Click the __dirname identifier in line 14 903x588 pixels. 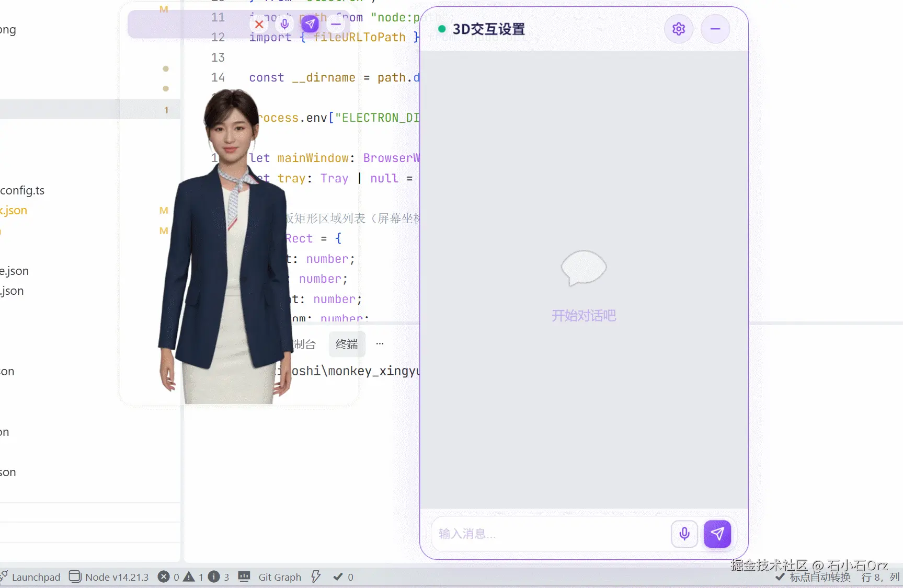324,77
